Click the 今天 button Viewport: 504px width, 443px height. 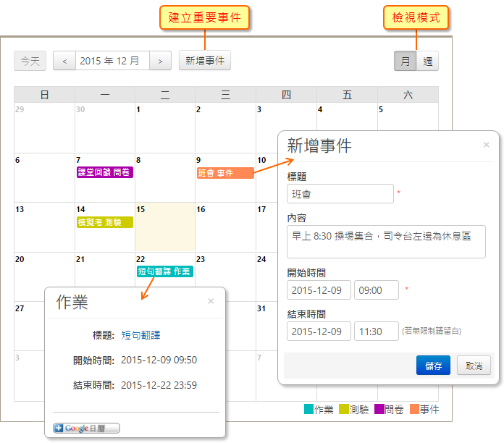[30, 61]
